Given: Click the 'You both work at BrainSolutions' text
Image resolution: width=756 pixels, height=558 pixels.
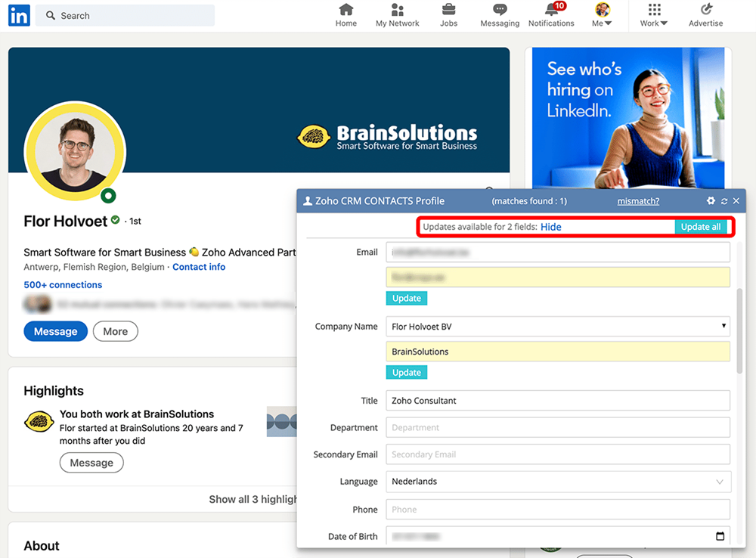Looking at the screenshot, I should tap(136, 414).
